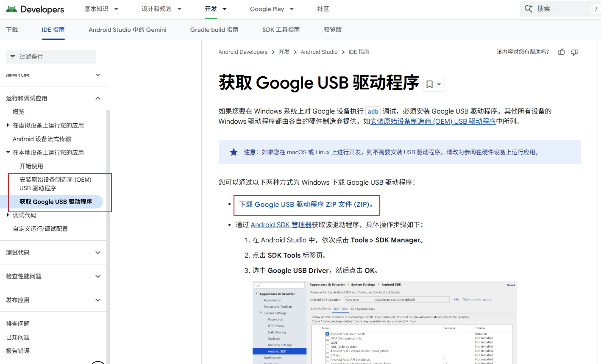Click the star icon in the note box
This screenshot has width=601, height=364.
(234, 152)
